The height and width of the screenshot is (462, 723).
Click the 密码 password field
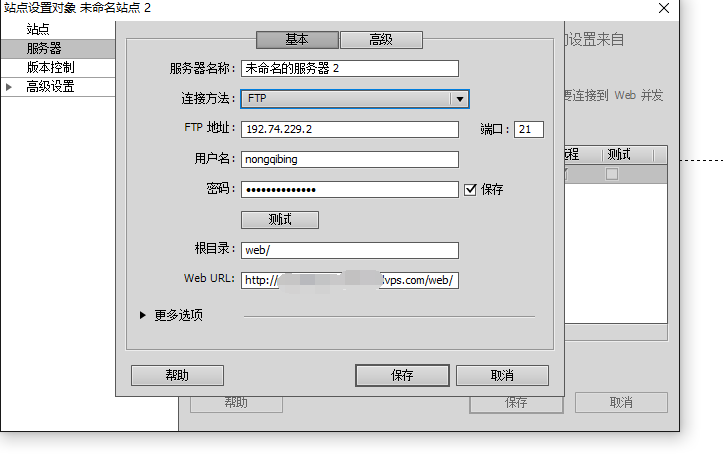point(349,189)
